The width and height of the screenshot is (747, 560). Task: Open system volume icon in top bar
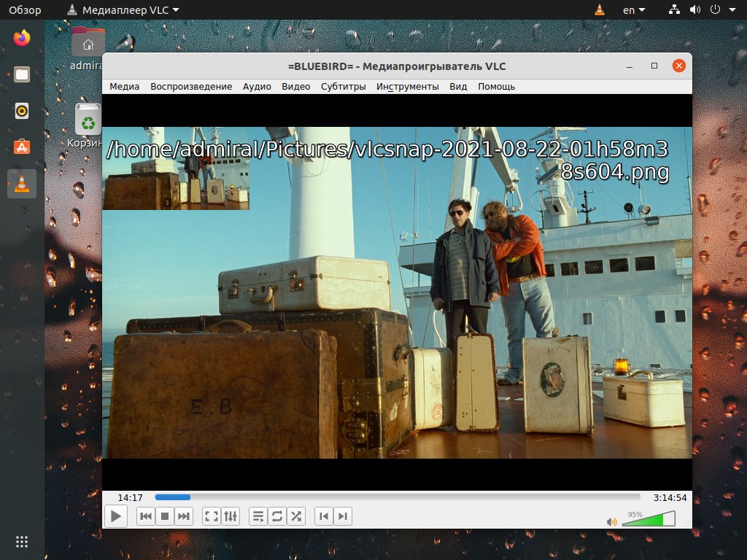click(695, 9)
